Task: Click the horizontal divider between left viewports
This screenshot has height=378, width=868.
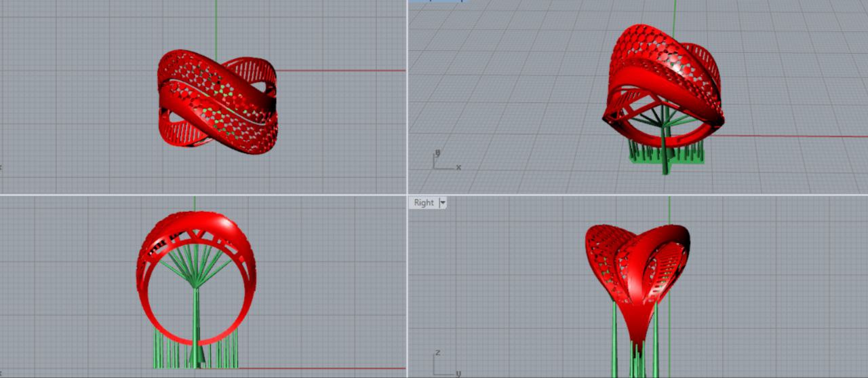Action: [203, 195]
